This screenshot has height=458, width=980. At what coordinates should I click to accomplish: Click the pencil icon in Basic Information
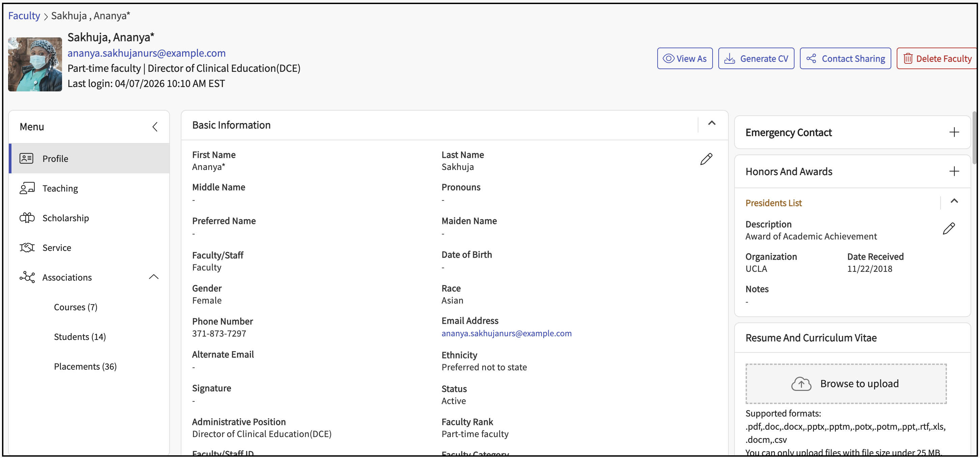click(x=706, y=159)
